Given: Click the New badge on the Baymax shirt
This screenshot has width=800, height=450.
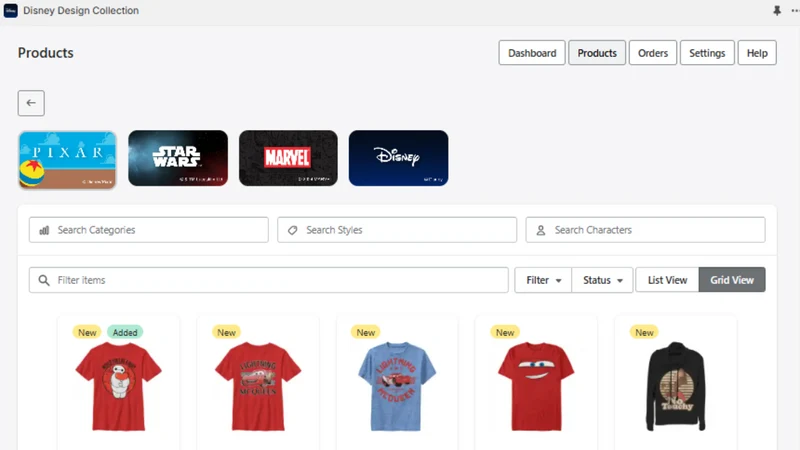Looking at the screenshot, I should point(87,333).
